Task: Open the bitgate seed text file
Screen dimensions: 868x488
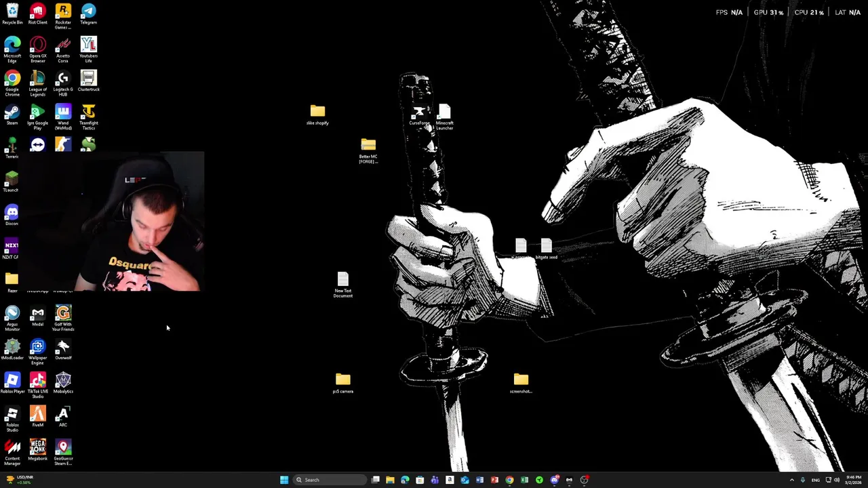Action: pyautogui.click(x=546, y=249)
